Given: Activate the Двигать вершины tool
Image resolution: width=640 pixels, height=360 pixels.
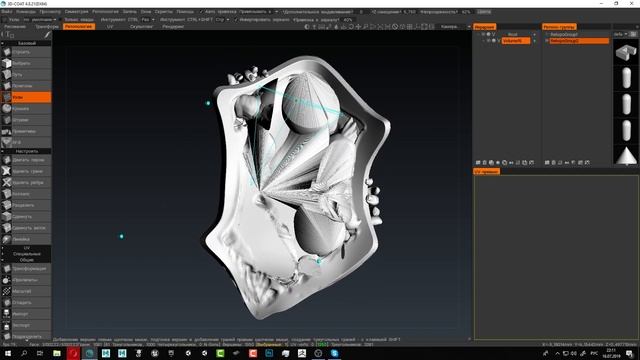Looking at the screenshot, I should point(26,160).
